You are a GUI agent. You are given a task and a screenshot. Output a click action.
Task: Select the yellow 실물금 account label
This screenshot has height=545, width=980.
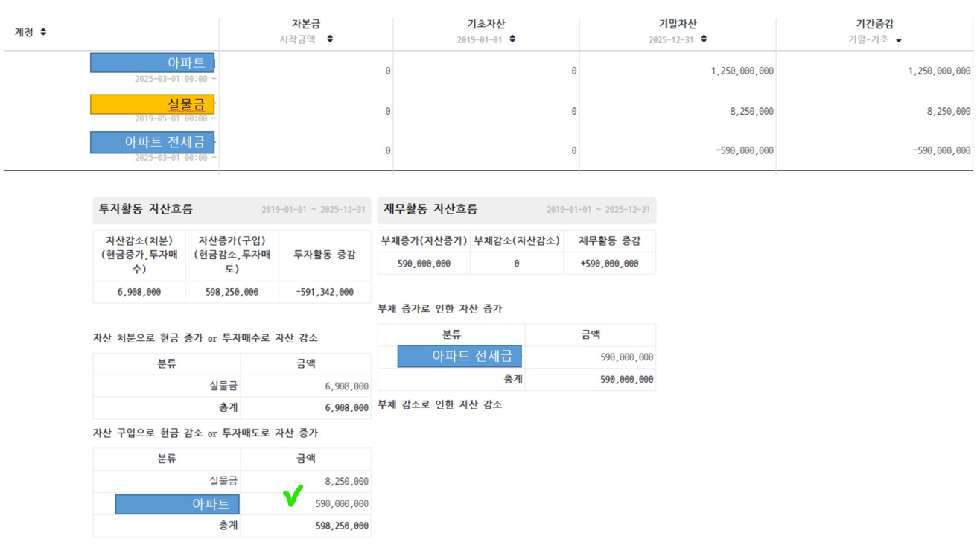(x=153, y=103)
